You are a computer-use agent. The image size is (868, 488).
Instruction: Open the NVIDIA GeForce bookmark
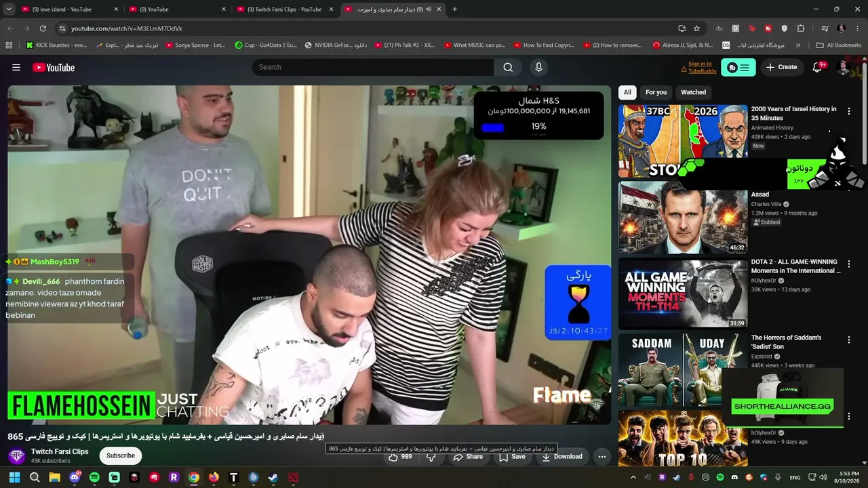tap(336, 45)
